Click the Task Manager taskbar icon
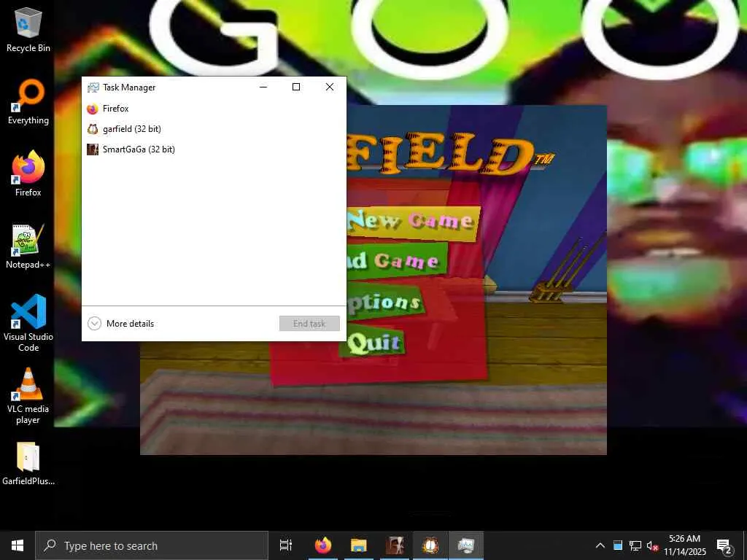The image size is (747, 560). point(466,545)
